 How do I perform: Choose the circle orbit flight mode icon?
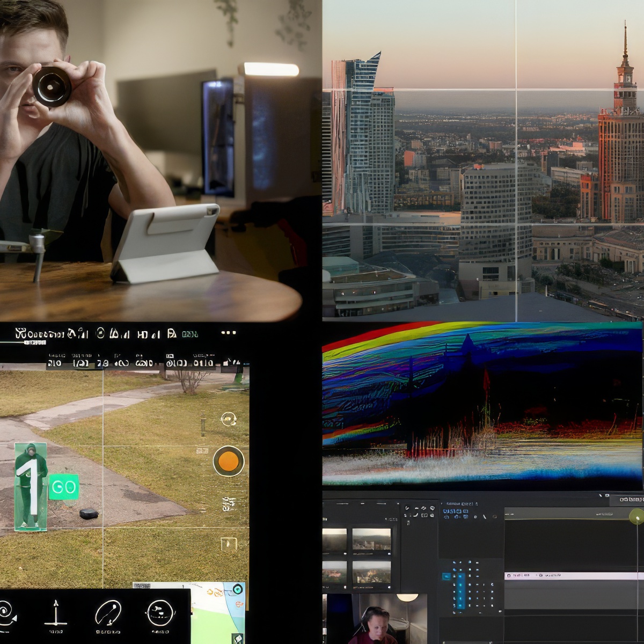(108, 613)
